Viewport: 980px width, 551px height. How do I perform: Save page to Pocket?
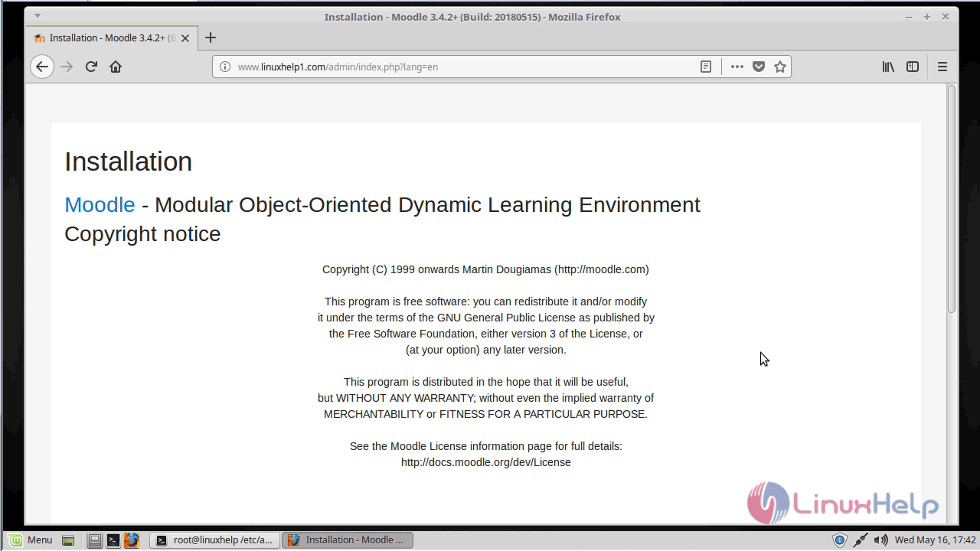[x=759, y=67]
